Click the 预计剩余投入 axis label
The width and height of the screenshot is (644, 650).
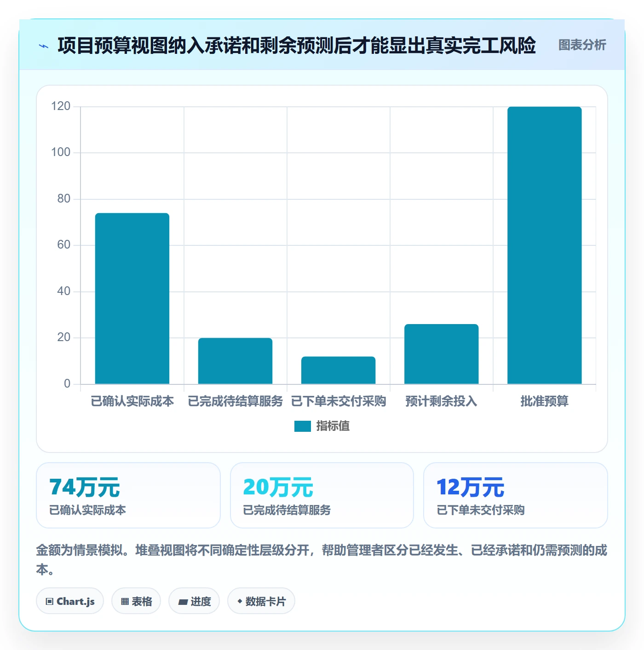coord(442,401)
